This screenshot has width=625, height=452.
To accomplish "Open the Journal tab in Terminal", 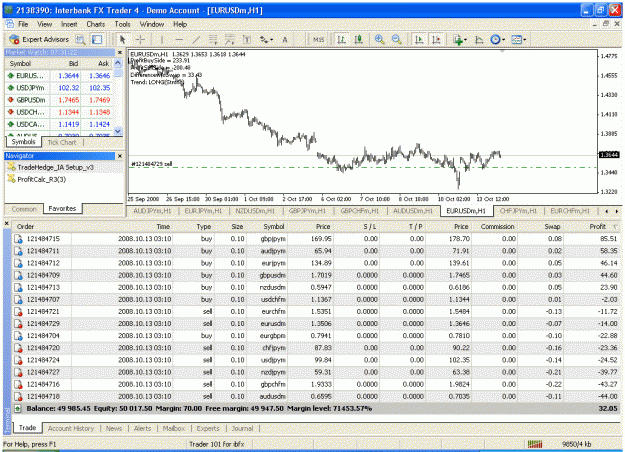I will pyautogui.click(x=242, y=428).
